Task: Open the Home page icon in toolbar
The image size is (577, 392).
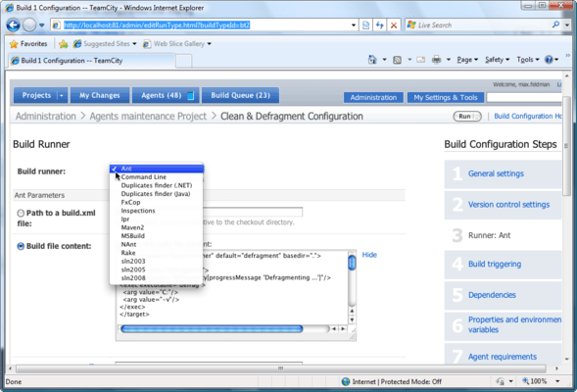Action: 372,60
